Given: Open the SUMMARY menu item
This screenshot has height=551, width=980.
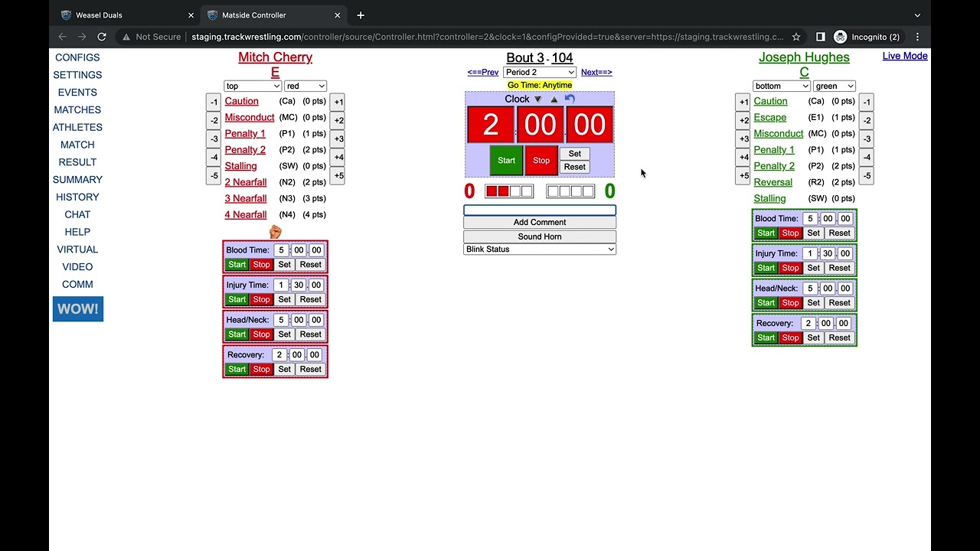Looking at the screenshot, I should point(77,180).
